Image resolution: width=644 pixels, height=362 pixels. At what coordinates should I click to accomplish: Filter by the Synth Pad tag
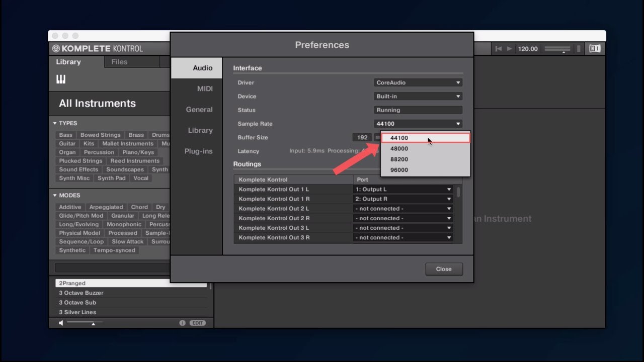pos(112,178)
